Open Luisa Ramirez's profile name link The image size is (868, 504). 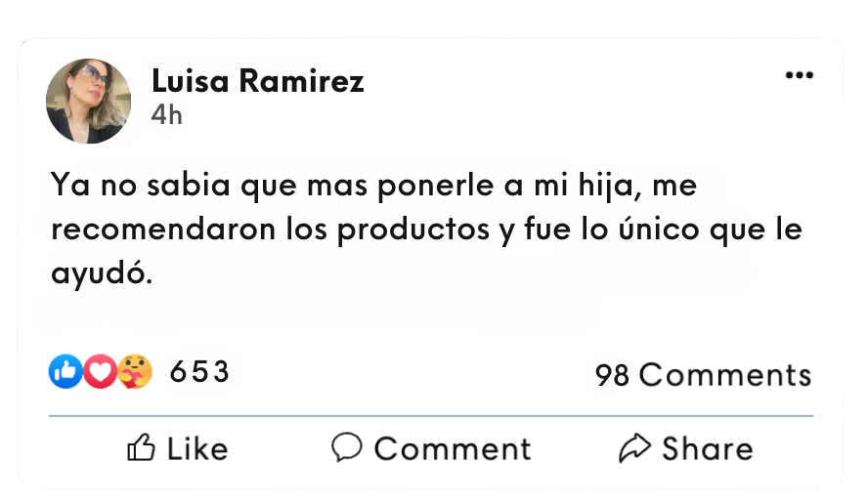tap(257, 82)
